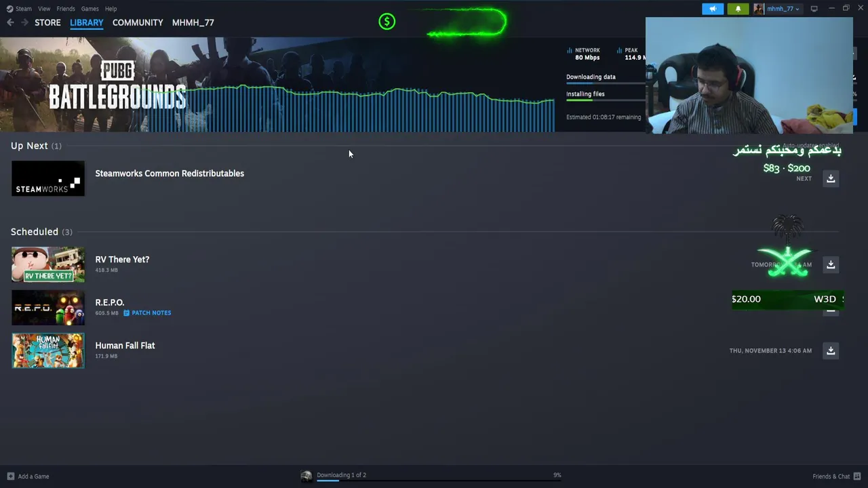Screen dimensions: 868x488
Task: Switch to the COMMUNITY tab
Action: click(x=138, y=22)
